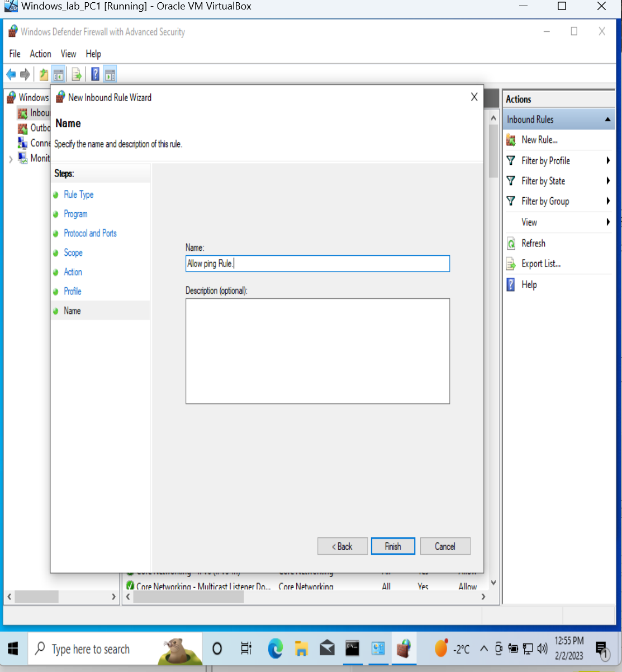Viewport: 622px width, 672px height.
Task: Open the View submenu in Actions pane
Action: [558, 222]
